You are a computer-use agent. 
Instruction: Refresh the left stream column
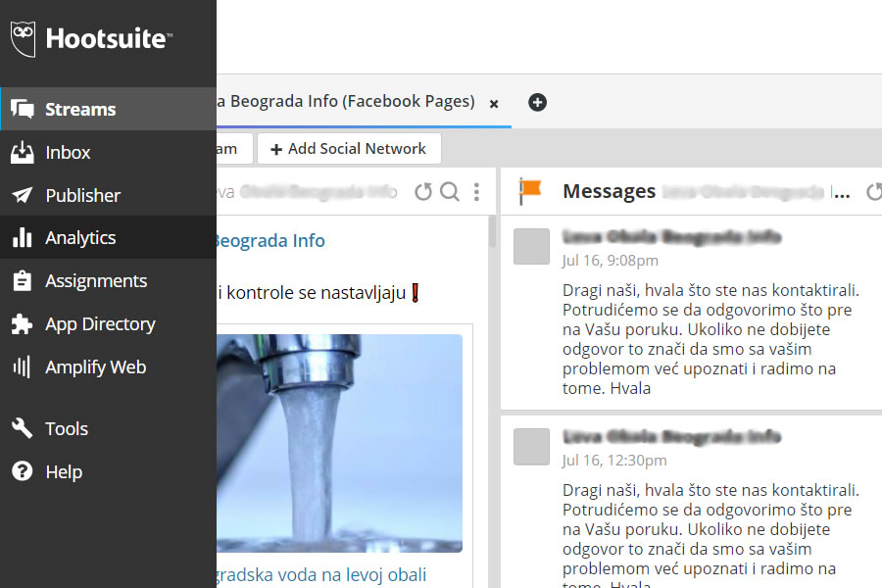coord(423,192)
